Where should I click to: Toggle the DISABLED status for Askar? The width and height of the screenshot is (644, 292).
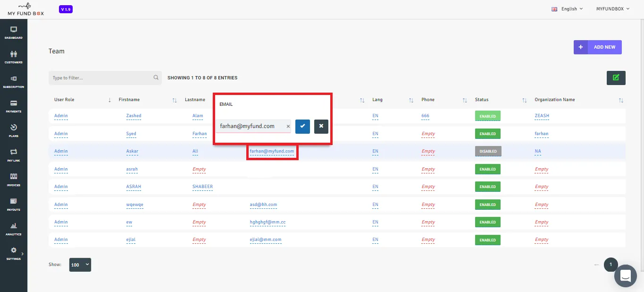click(x=488, y=151)
